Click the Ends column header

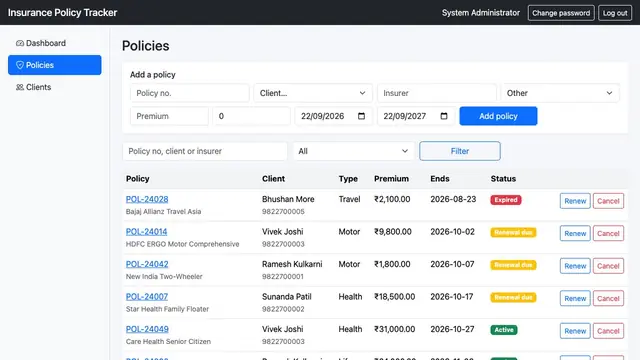(440, 179)
